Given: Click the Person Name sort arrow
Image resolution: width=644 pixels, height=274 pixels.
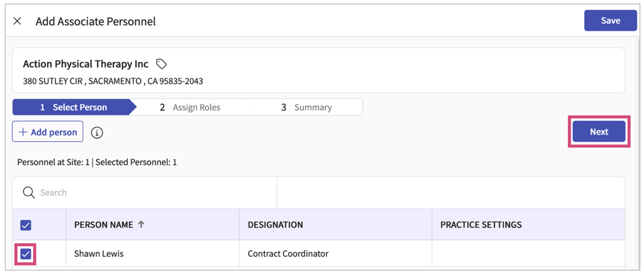Looking at the screenshot, I should point(141,224).
